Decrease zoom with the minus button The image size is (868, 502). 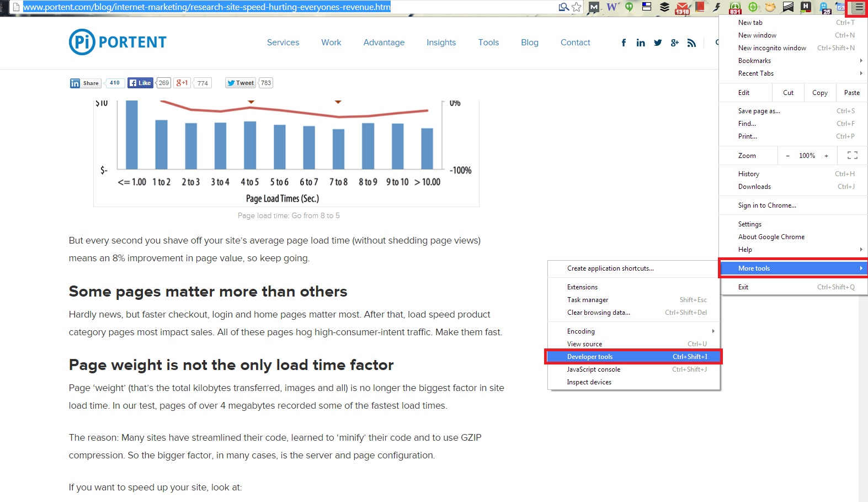coord(787,156)
